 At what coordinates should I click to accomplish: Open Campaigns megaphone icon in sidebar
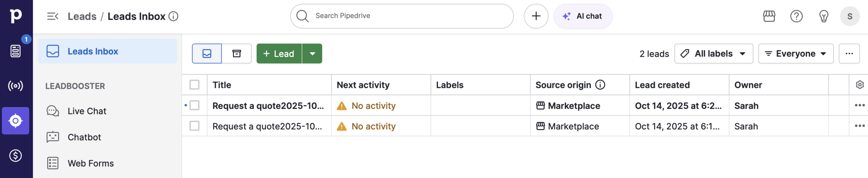pyautogui.click(x=16, y=86)
